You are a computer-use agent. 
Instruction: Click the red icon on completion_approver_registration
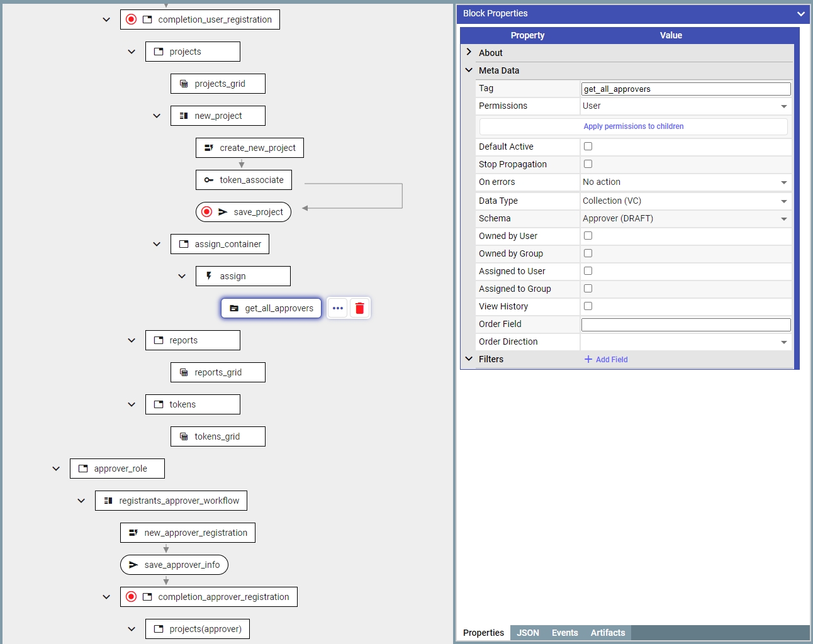[131, 597]
